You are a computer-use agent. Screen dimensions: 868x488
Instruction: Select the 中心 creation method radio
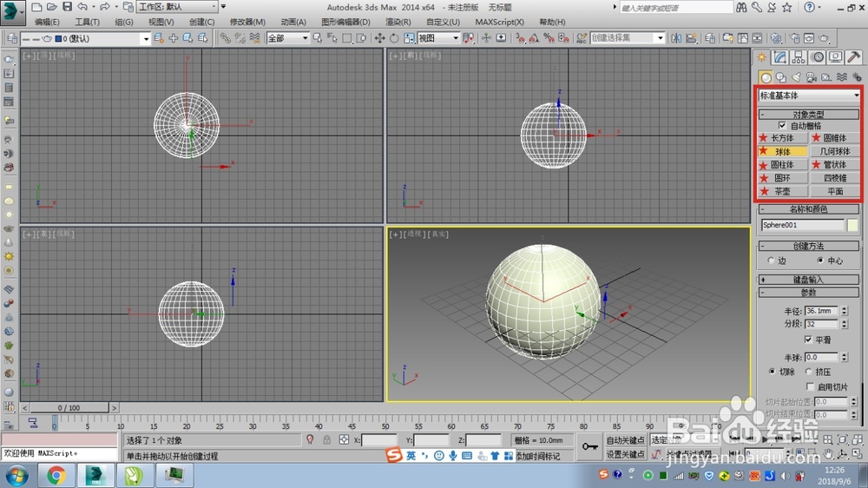pyautogui.click(x=820, y=260)
